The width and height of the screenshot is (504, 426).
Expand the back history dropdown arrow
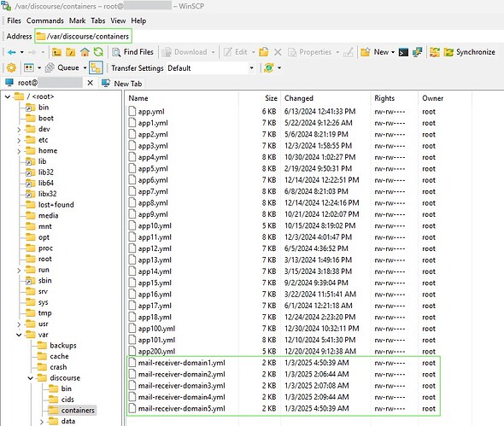tap(22, 52)
